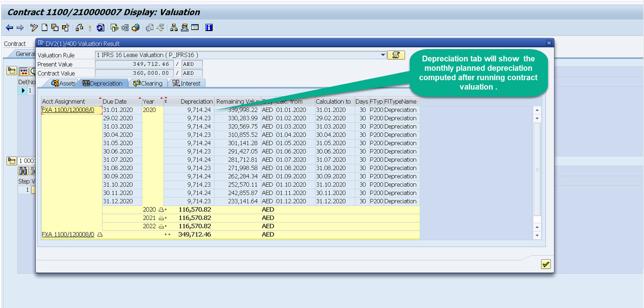This screenshot has width=644, height=308.
Task: Click the blank page Create icon
Action: pyautogui.click(x=44, y=28)
